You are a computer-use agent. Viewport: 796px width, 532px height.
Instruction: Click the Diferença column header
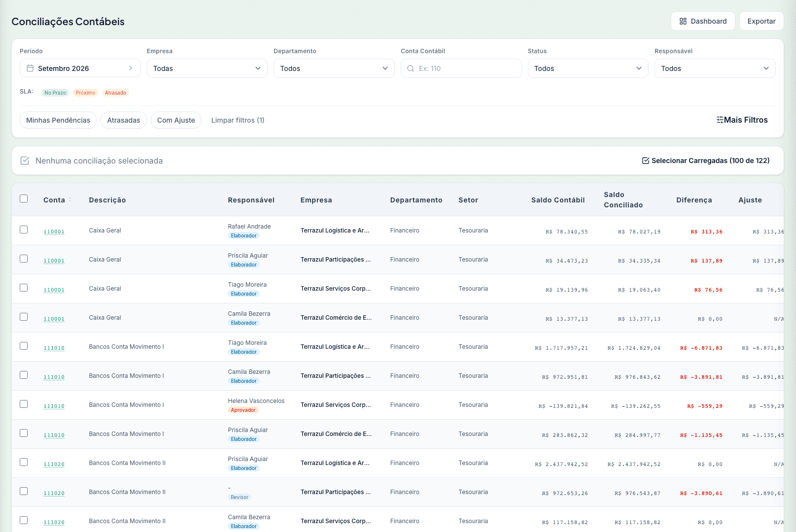point(694,200)
